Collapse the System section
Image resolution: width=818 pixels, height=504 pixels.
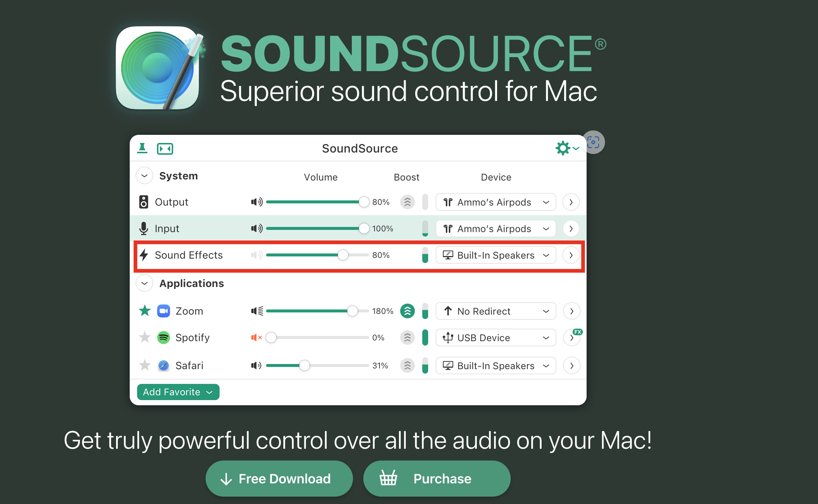pyautogui.click(x=144, y=176)
